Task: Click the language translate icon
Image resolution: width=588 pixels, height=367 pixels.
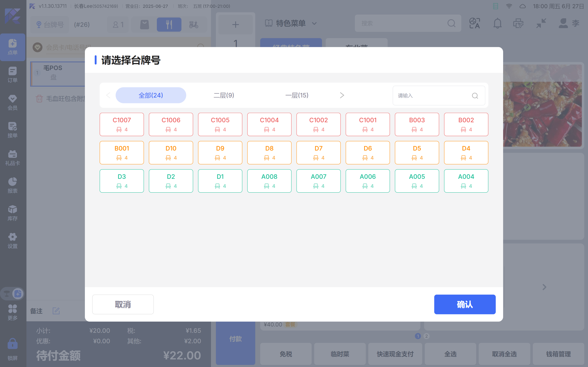Action: click(x=474, y=23)
